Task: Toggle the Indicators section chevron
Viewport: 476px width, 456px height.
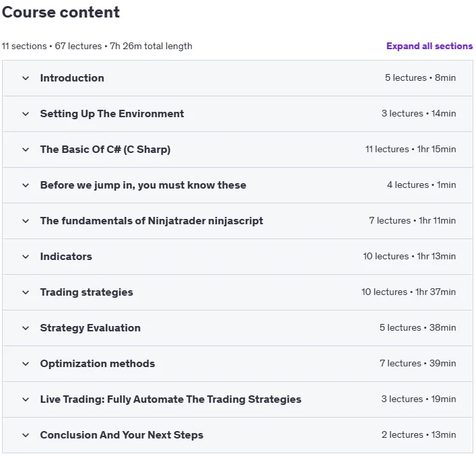Action: coord(26,257)
